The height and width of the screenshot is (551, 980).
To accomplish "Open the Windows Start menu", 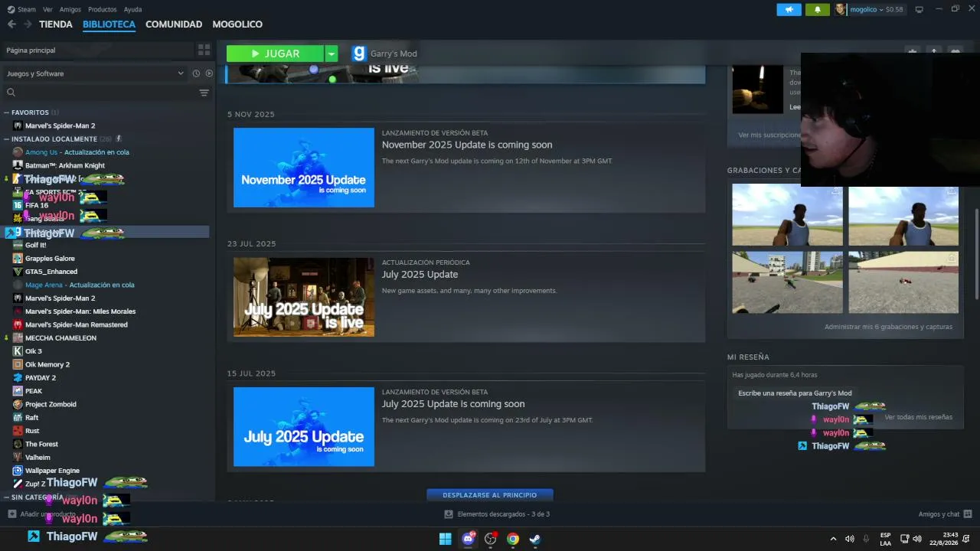I will pos(445,539).
